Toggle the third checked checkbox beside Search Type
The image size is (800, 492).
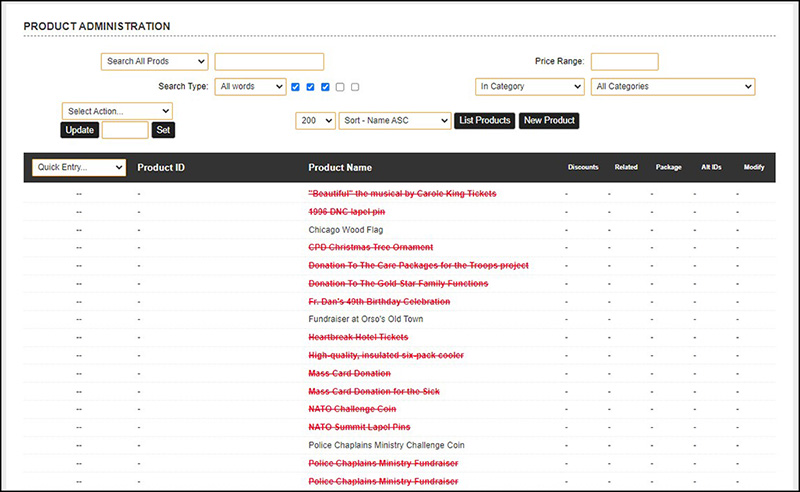pyautogui.click(x=325, y=87)
